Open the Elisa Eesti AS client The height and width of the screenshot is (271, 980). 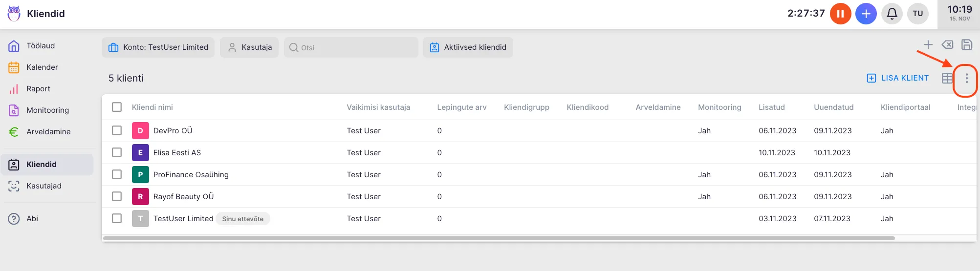click(177, 153)
